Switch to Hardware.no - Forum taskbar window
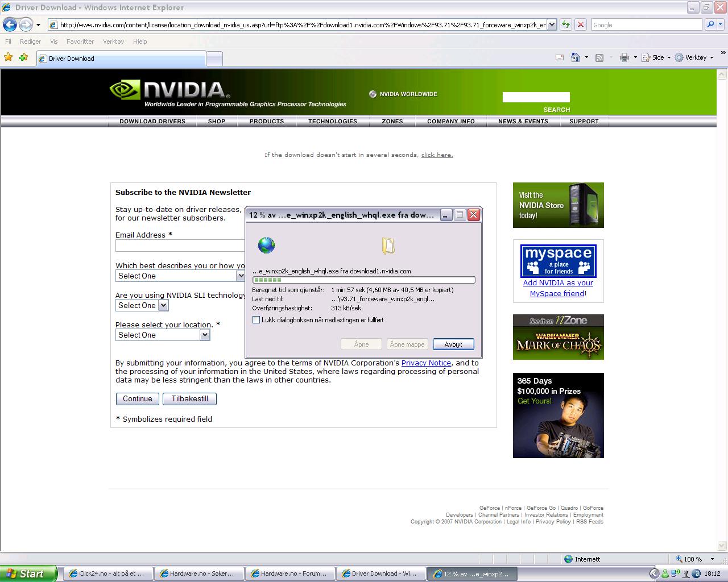This screenshot has height=582, width=728. [290, 573]
